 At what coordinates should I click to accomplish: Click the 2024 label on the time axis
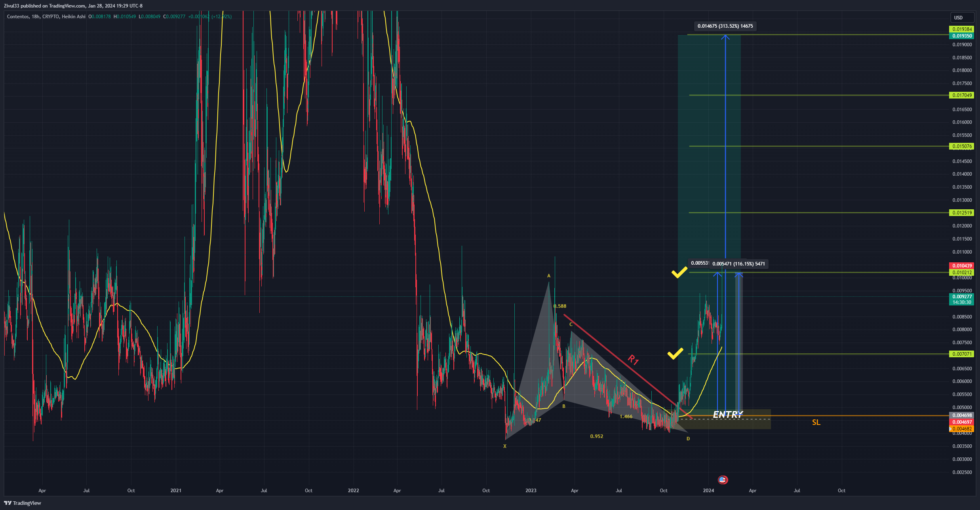pyautogui.click(x=708, y=491)
